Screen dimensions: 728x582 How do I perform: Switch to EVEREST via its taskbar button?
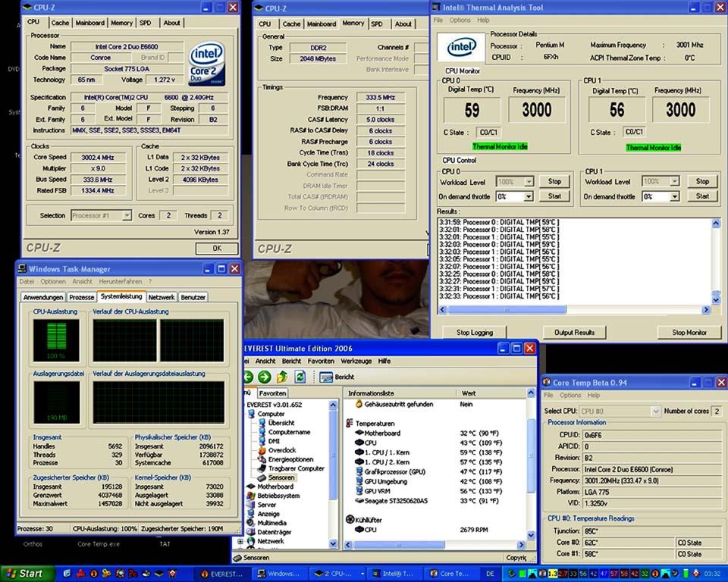click(x=222, y=574)
